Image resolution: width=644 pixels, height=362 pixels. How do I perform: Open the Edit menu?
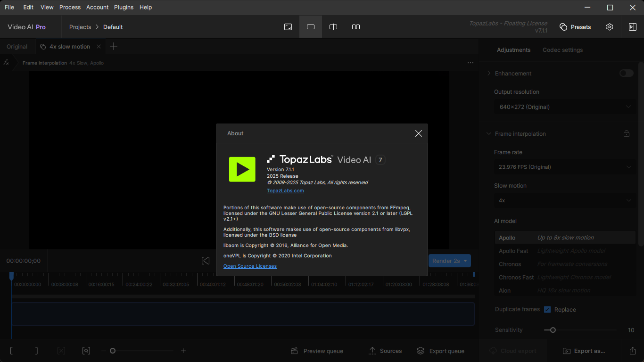(x=28, y=7)
